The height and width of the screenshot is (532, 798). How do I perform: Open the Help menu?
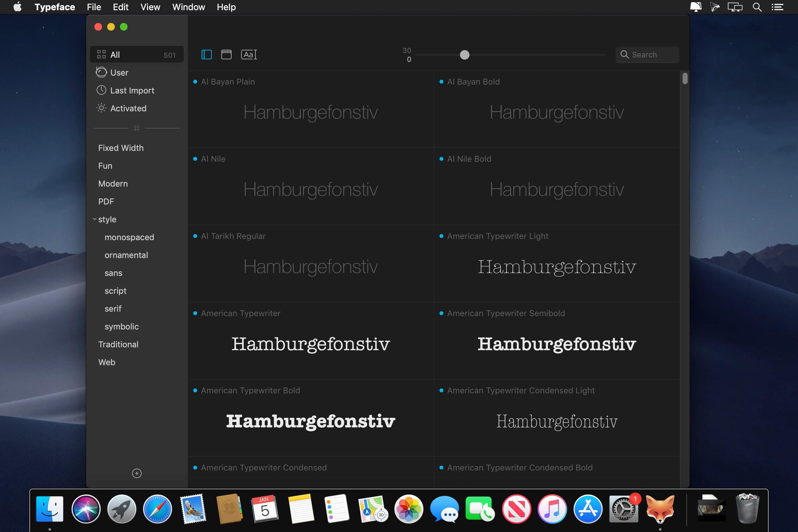[226, 7]
